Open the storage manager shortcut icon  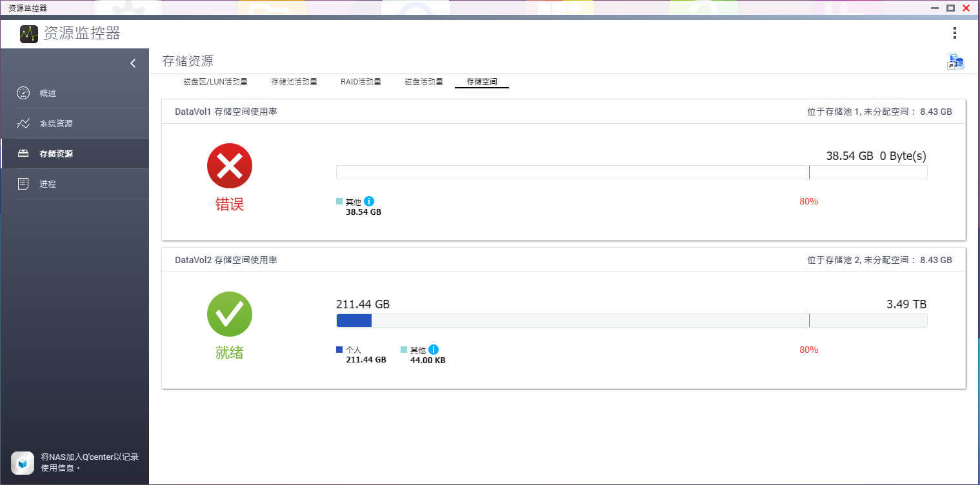pyautogui.click(x=955, y=61)
